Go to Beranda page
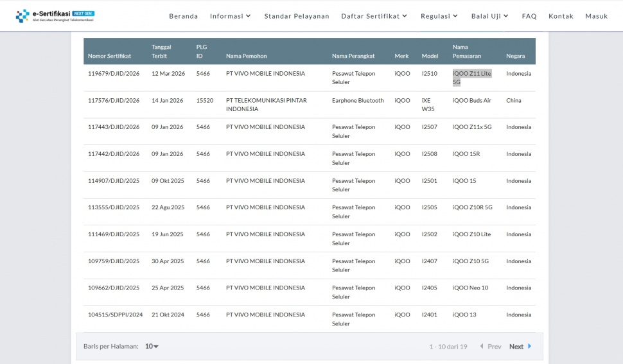Image resolution: width=623 pixels, height=364 pixels. pos(183,16)
